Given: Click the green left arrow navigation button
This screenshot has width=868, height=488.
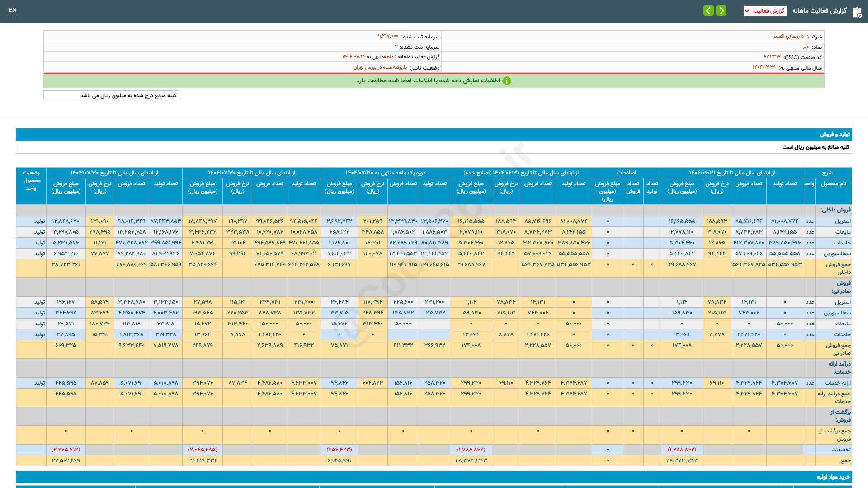Looking at the screenshot, I should [x=708, y=11].
